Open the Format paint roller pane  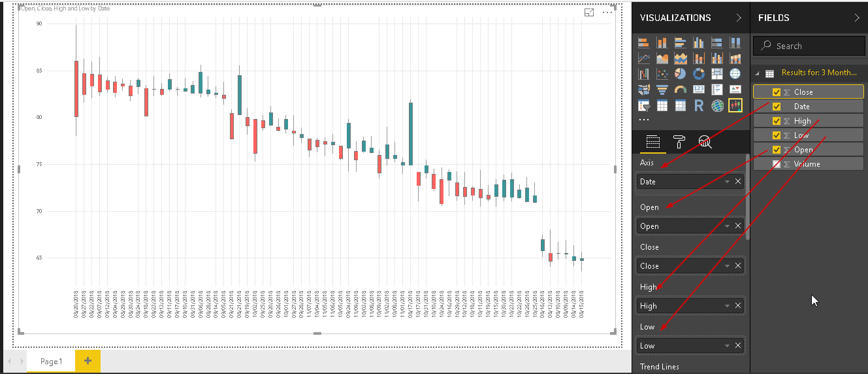click(679, 141)
